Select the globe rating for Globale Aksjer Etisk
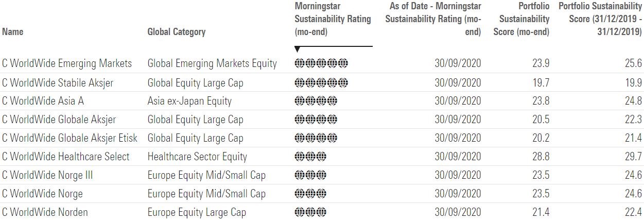 coord(316,138)
